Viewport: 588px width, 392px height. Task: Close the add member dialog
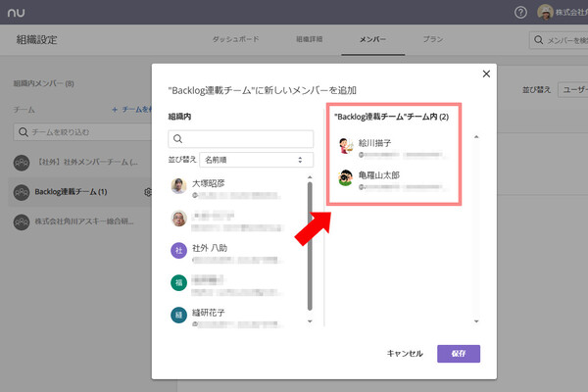(486, 73)
